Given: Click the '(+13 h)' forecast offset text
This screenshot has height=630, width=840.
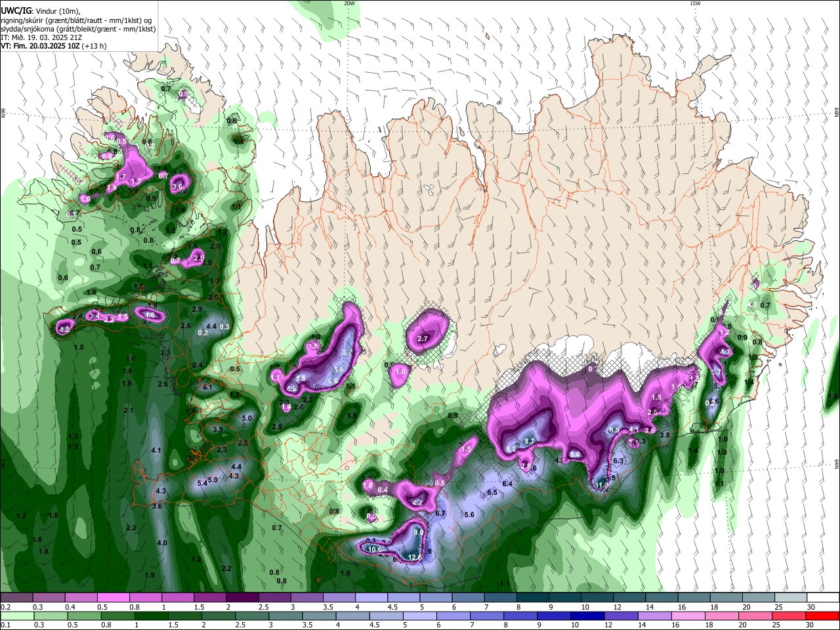Looking at the screenshot, I should 94,46.
